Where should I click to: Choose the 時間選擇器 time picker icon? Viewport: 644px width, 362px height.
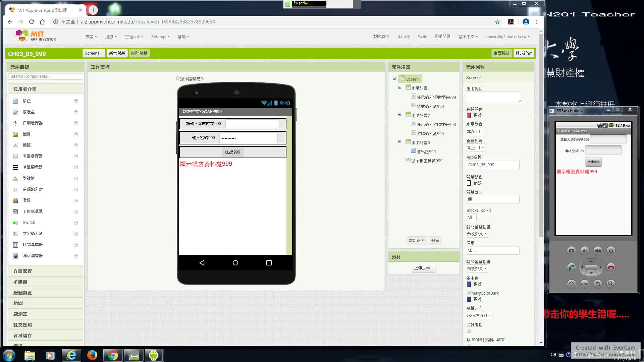(x=15, y=245)
